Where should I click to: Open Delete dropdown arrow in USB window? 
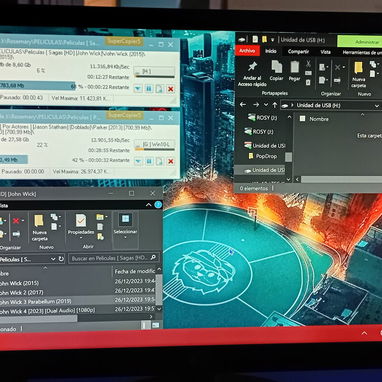pyautogui.click(x=344, y=68)
